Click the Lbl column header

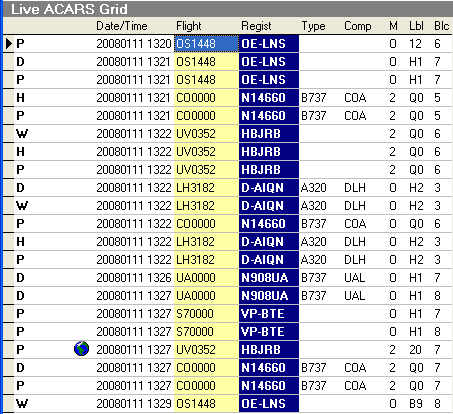(416, 26)
